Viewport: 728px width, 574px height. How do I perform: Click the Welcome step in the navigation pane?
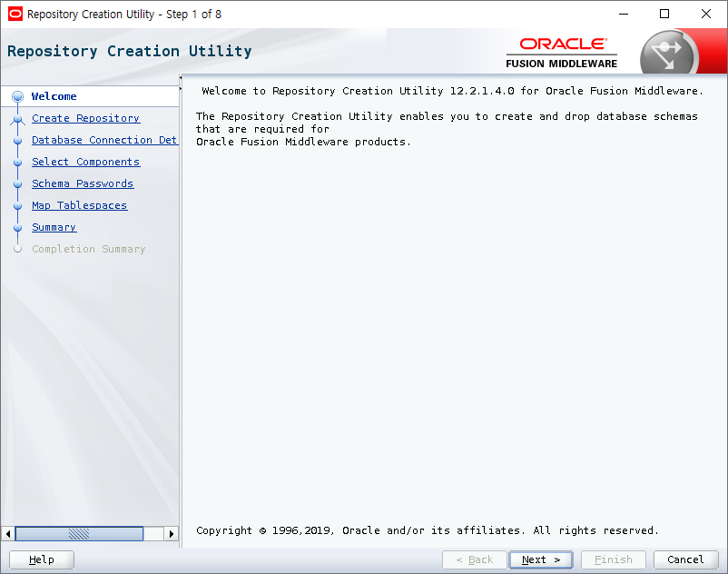(54, 96)
